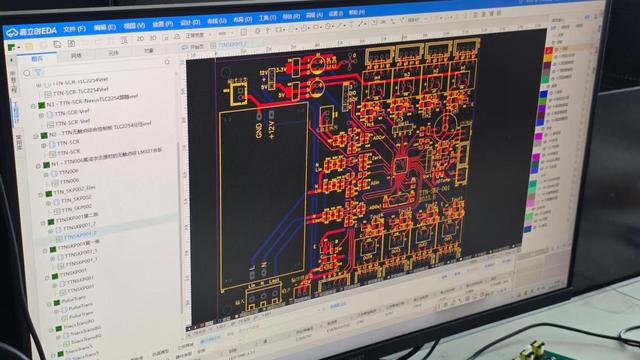The image size is (640, 360).
Task: Open the 编辑 (E) menu
Action: (x=105, y=27)
